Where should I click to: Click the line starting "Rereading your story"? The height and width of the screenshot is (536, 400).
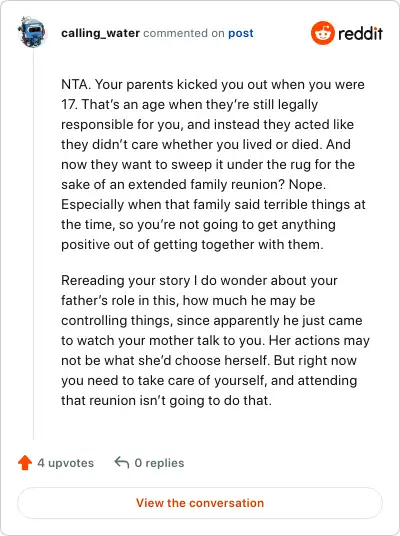tap(199, 281)
